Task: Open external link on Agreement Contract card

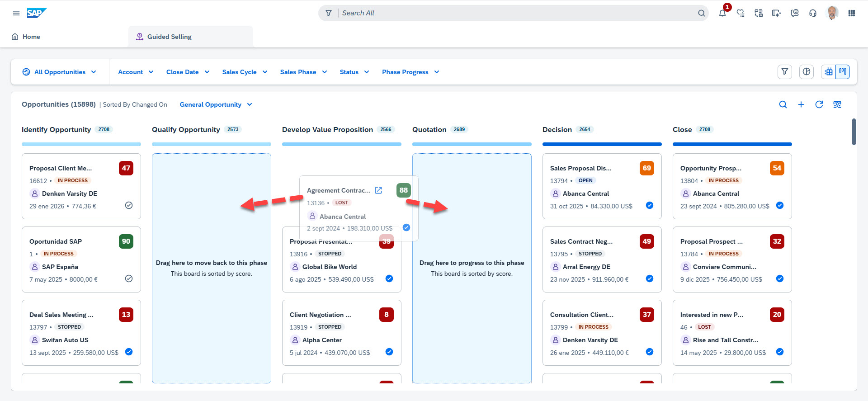Action: point(378,190)
